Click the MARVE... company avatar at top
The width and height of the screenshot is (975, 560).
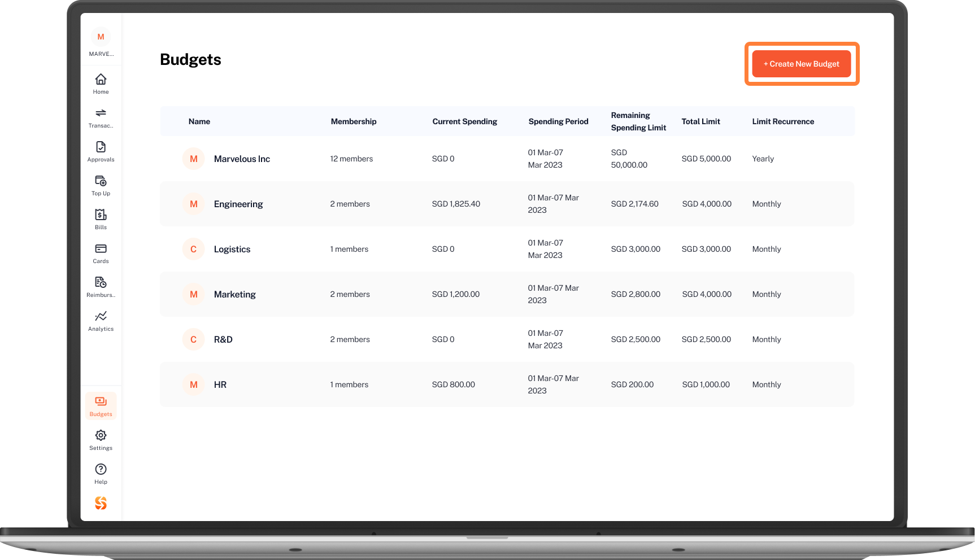click(x=101, y=37)
